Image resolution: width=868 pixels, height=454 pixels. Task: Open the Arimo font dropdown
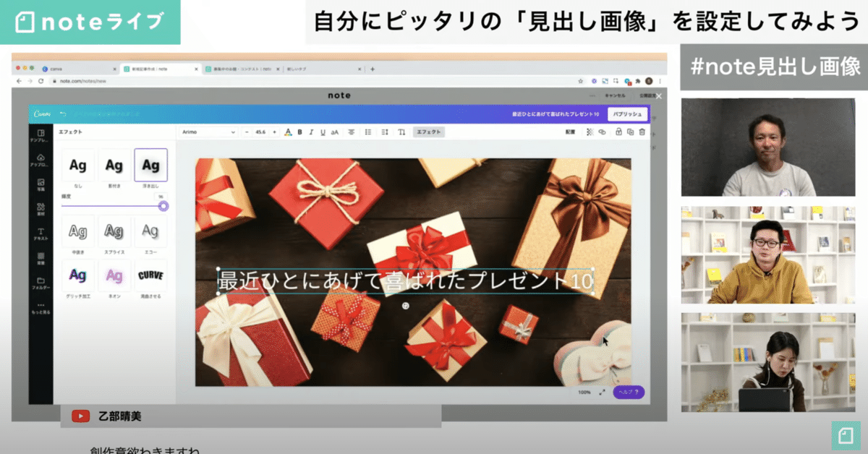pos(208,132)
